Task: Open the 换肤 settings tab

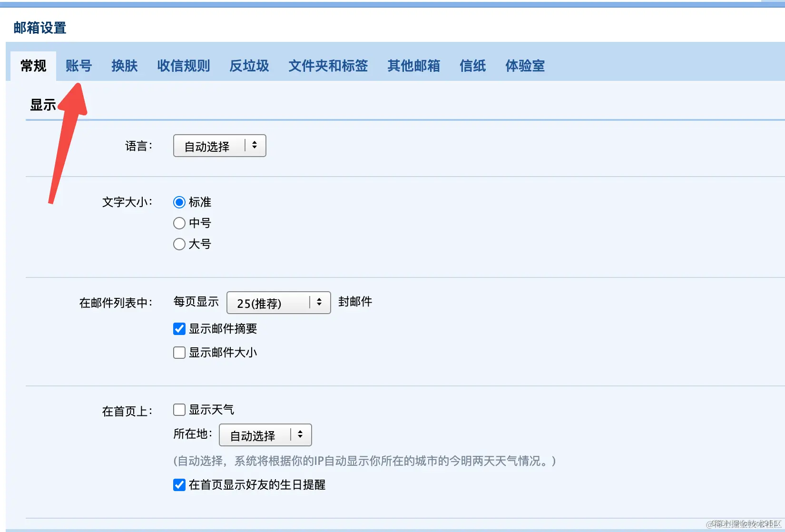Action: click(124, 66)
